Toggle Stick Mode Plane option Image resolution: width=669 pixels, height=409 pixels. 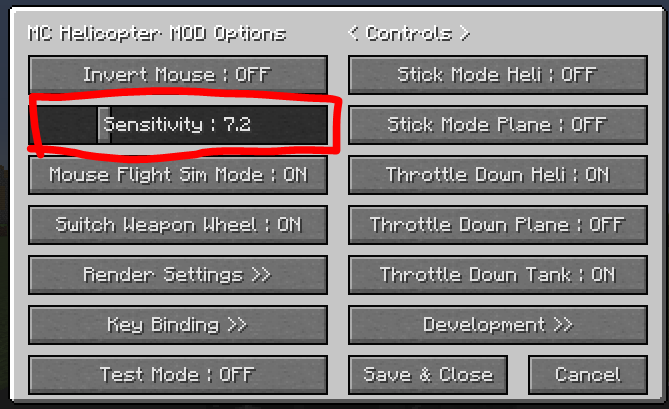[x=498, y=125]
